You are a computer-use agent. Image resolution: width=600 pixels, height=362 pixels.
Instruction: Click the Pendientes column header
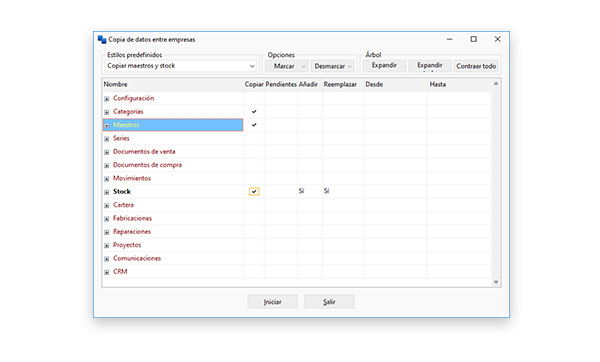pyautogui.click(x=281, y=84)
